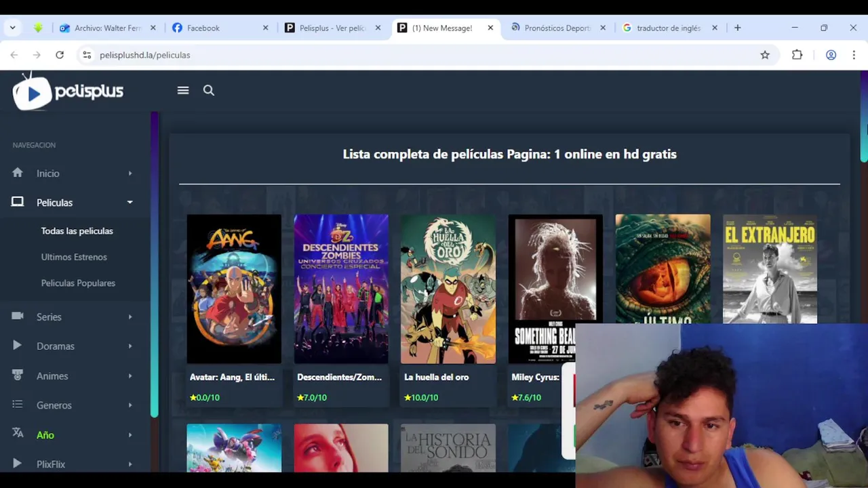This screenshot has height=488, width=868.
Task: Click the PlixFlix play icon
Action: 18,464
